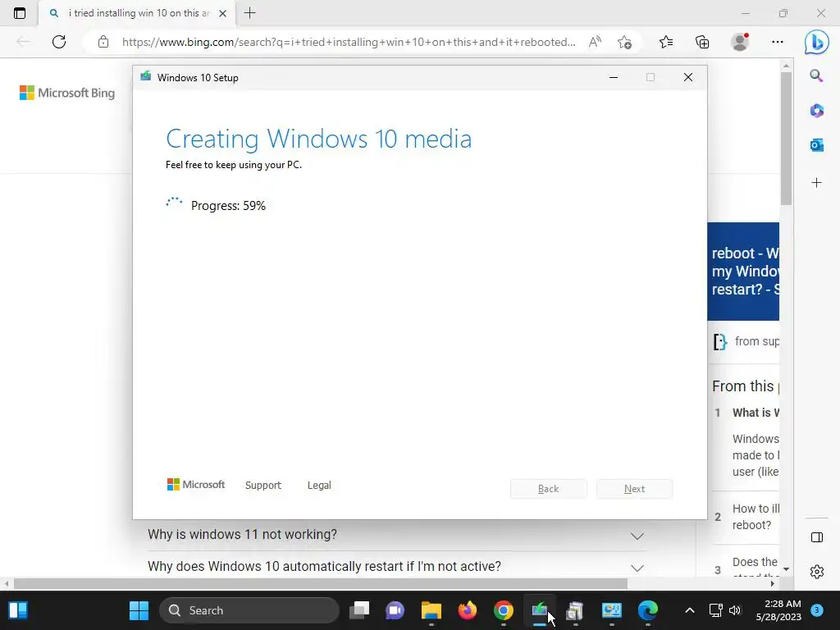Click Legal link in Windows 10 Setup
The width and height of the screenshot is (840, 630).
click(319, 486)
